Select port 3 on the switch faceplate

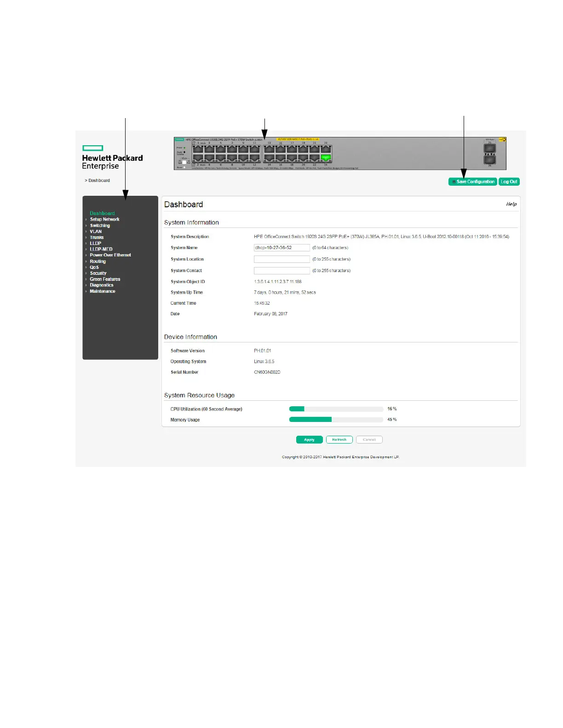pyautogui.click(x=209, y=150)
